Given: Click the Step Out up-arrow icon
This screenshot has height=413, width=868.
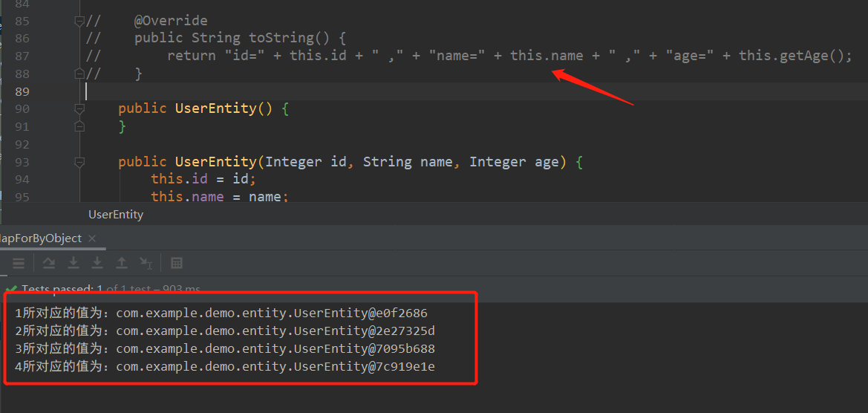Looking at the screenshot, I should pos(121,263).
